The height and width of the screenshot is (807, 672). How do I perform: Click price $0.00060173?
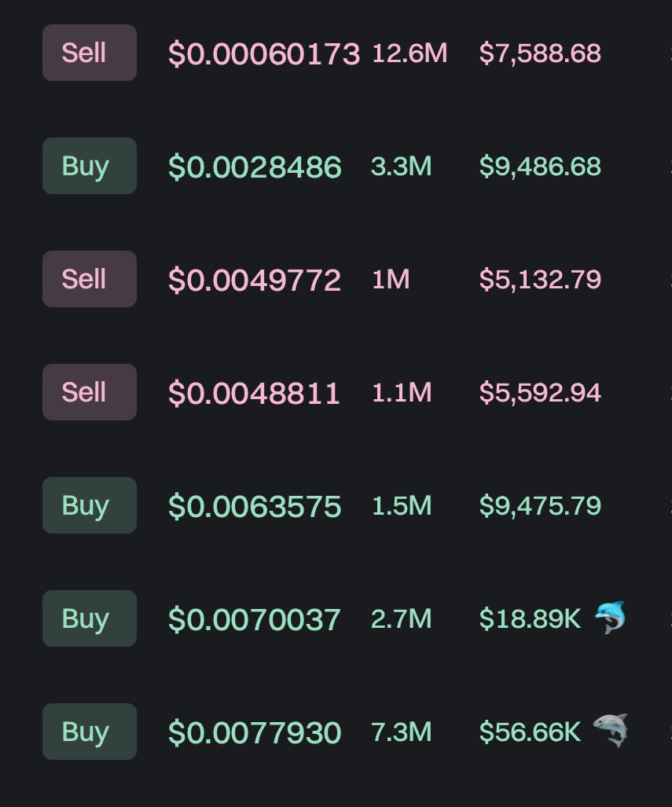click(264, 54)
